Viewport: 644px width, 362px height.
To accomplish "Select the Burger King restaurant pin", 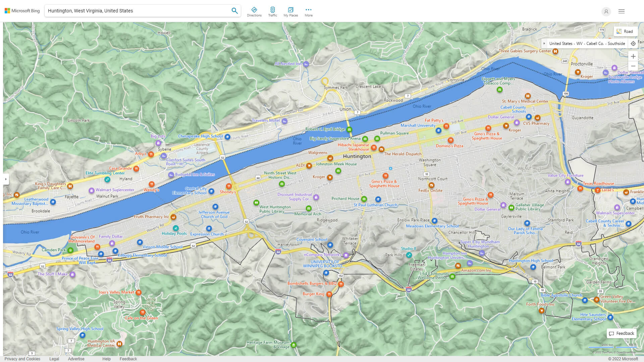I will (x=329, y=294).
